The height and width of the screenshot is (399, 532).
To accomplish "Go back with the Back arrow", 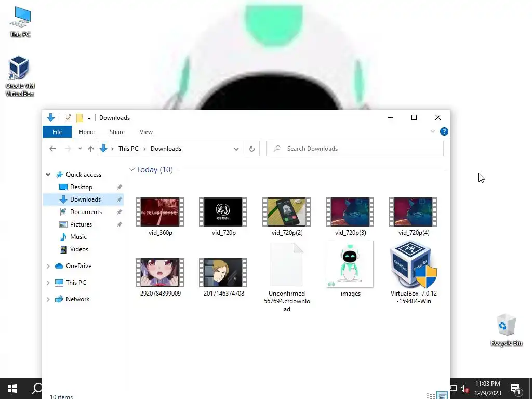I will [52, 149].
